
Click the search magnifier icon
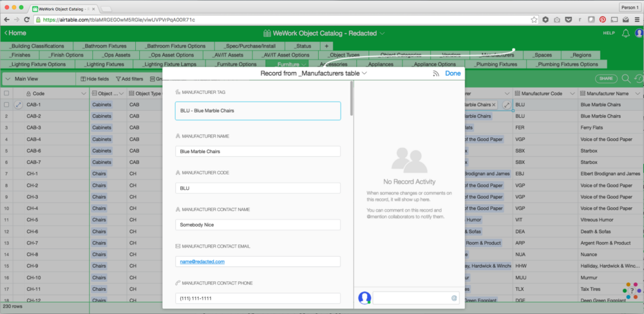[626, 78]
